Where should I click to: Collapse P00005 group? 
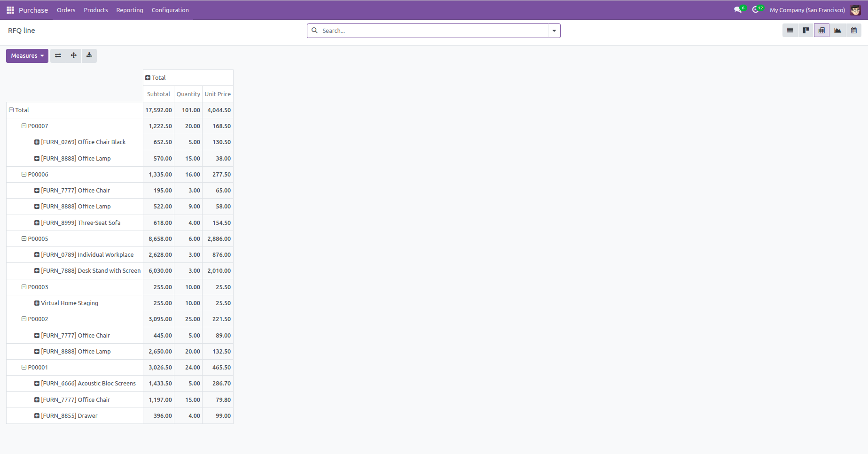tap(75, 239)
